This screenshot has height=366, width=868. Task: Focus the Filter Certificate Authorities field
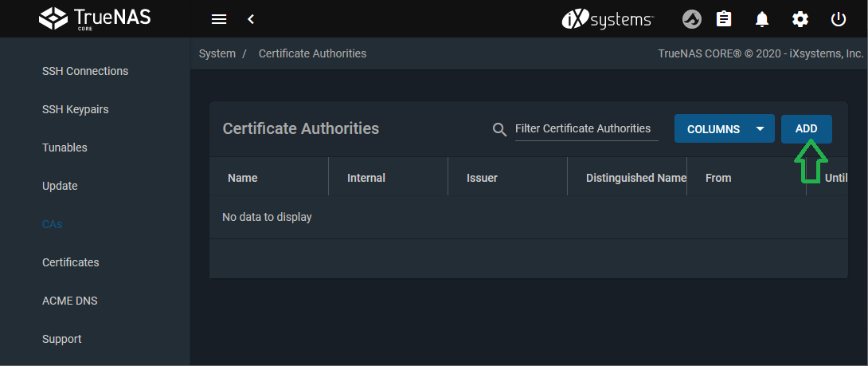pos(586,129)
